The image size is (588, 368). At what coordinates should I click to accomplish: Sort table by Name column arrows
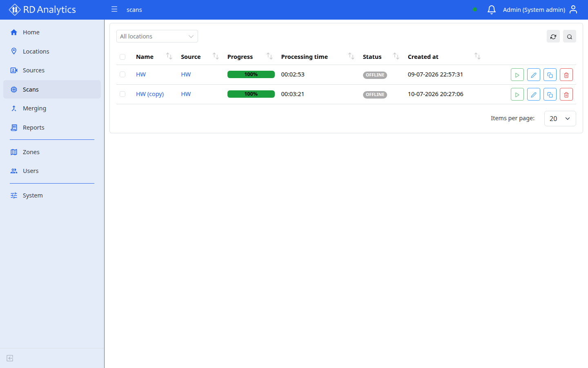169,56
